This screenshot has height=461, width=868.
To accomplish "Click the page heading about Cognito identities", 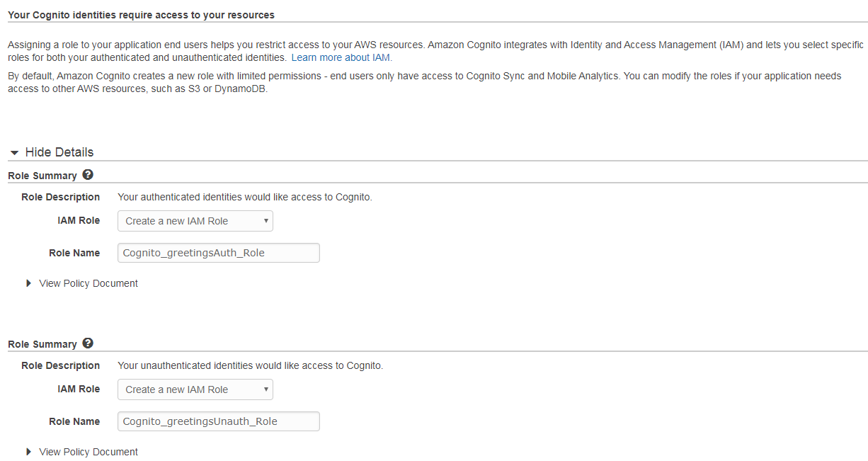I will pyautogui.click(x=141, y=14).
